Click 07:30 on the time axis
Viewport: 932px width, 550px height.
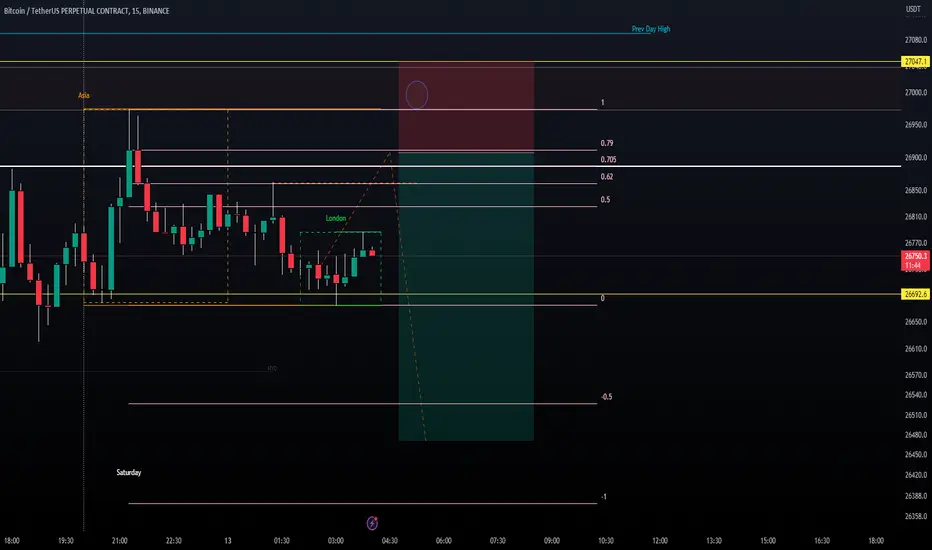coord(498,540)
